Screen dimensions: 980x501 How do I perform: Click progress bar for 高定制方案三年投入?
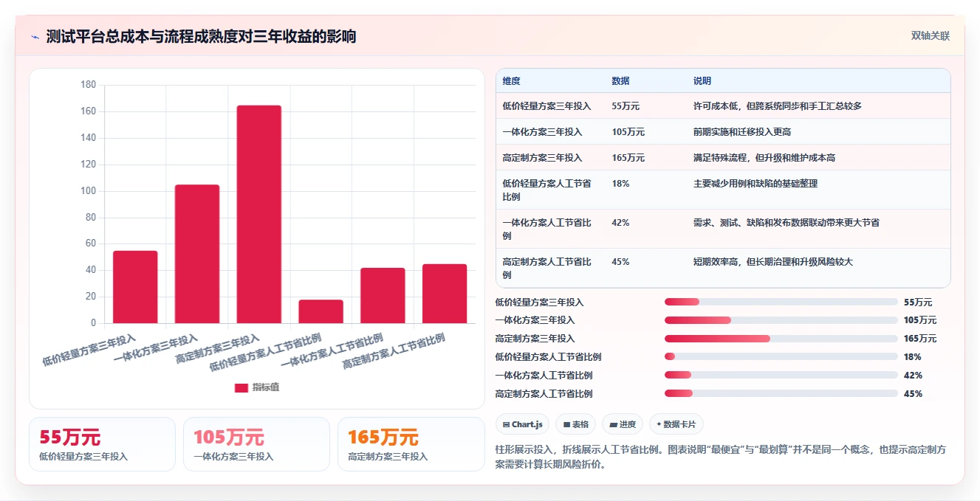[x=781, y=339]
